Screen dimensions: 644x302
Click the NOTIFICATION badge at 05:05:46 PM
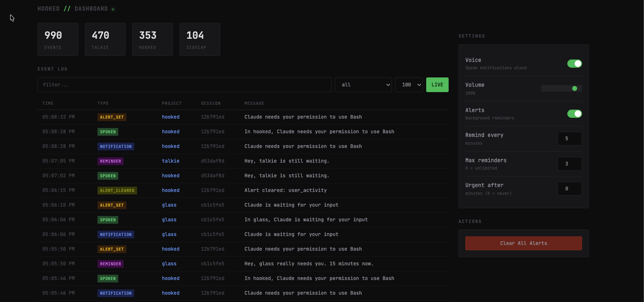(116, 293)
